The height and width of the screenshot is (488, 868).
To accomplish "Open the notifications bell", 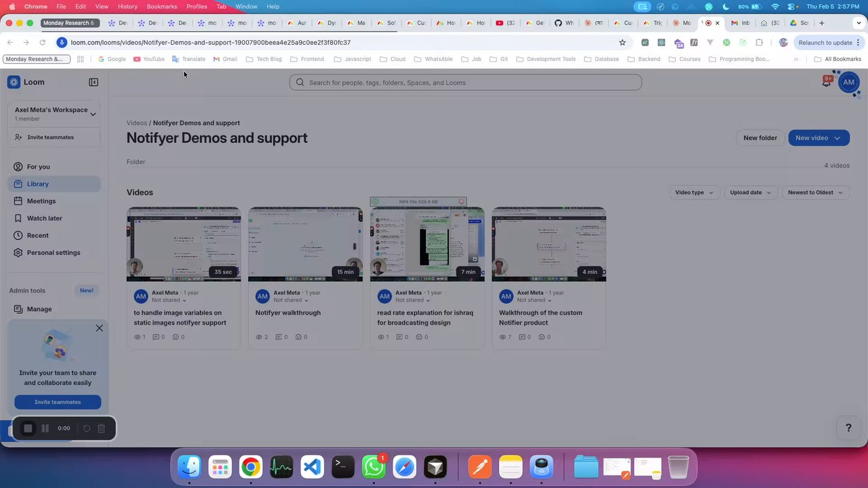I will (827, 82).
